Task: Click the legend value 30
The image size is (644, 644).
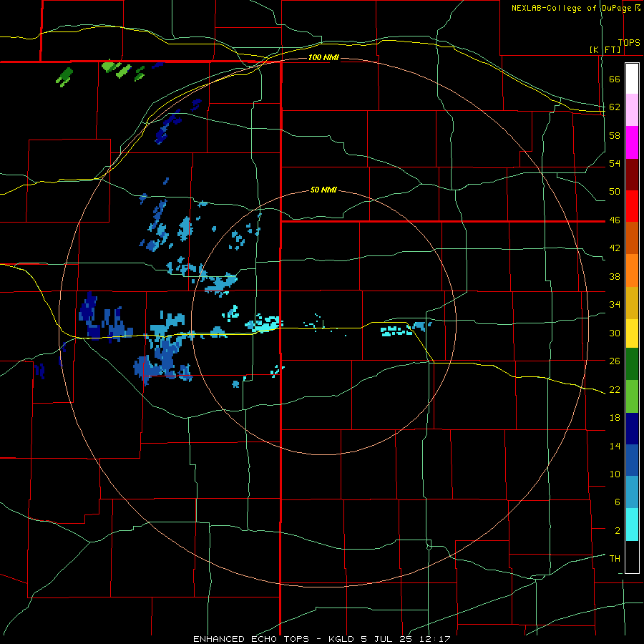Action: tap(615, 333)
